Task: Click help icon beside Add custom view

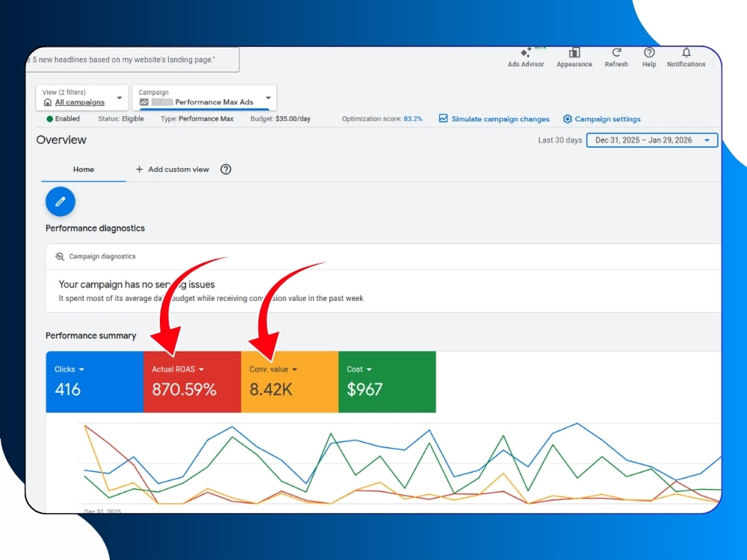Action: [x=226, y=169]
